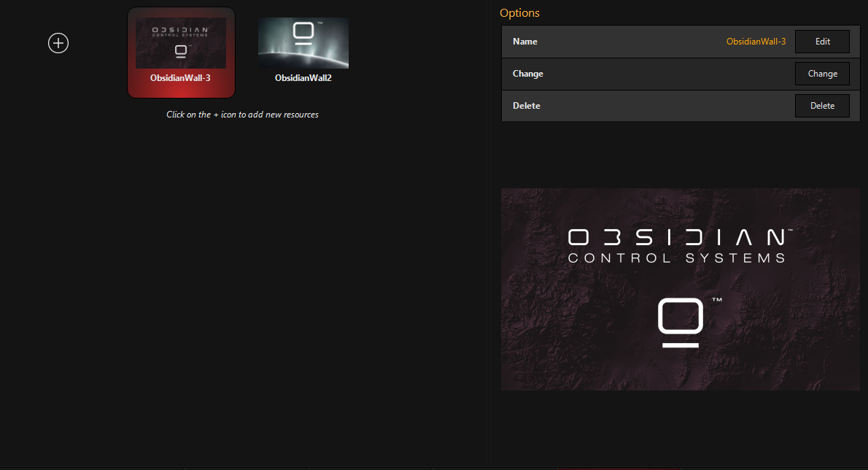Click the 'Click on the + icon' hint text

(242, 115)
